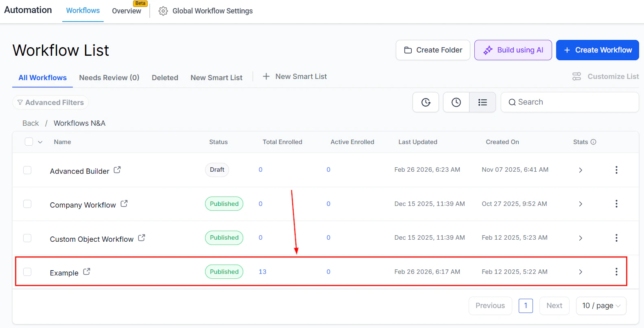Switch to the Overview Beta tab
The image size is (644, 328).
pos(127,11)
